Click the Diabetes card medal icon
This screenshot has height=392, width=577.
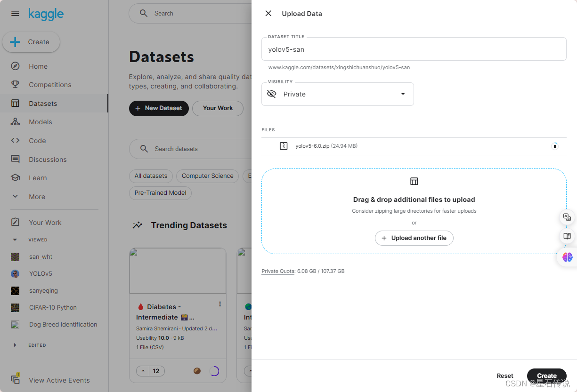tap(197, 371)
